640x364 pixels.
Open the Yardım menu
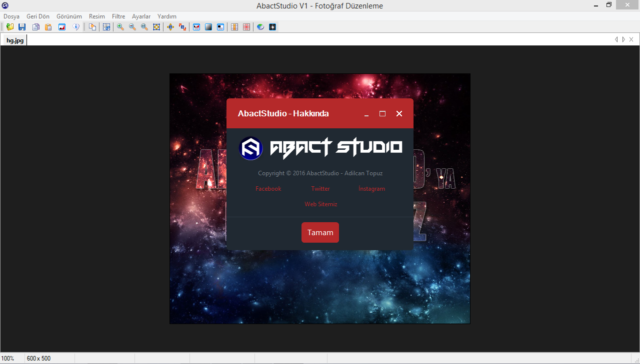(x=167, y=16)
